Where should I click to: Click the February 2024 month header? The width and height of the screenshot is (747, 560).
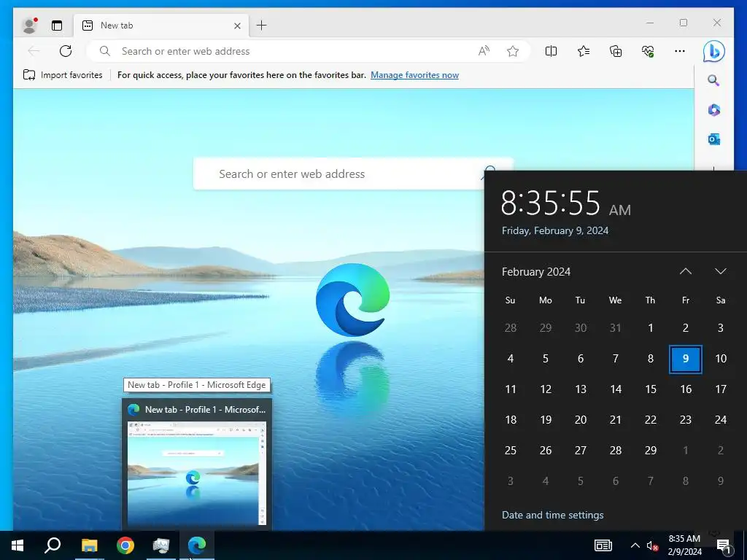536,272
